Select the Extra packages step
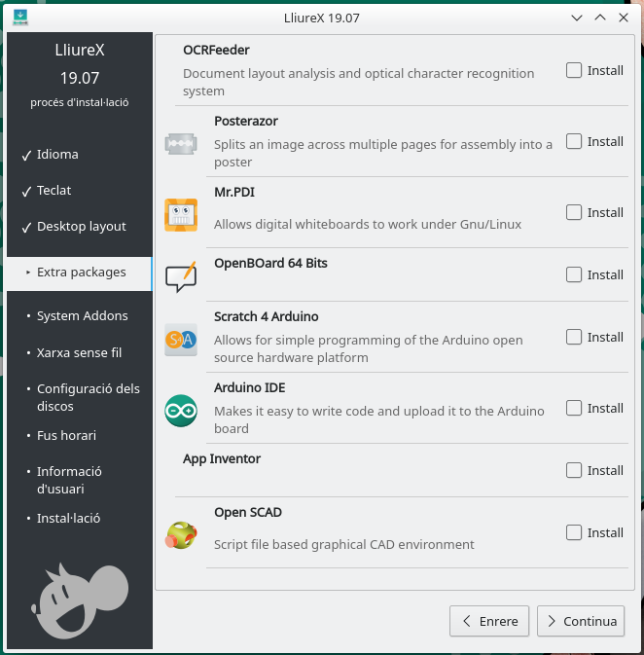Image resolution: width=644 pixels, height=655 pixels. (80, 273)
